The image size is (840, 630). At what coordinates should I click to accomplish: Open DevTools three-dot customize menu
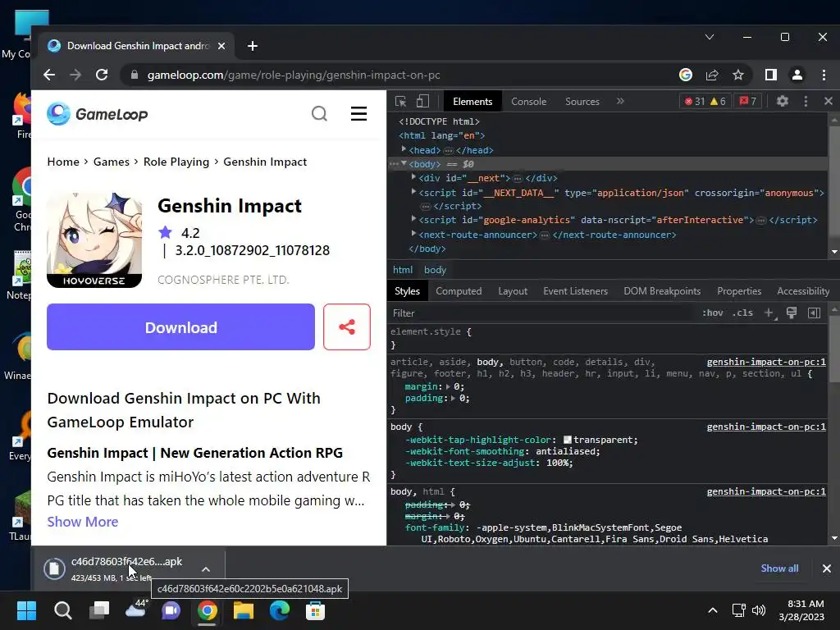tap(806, 101)
